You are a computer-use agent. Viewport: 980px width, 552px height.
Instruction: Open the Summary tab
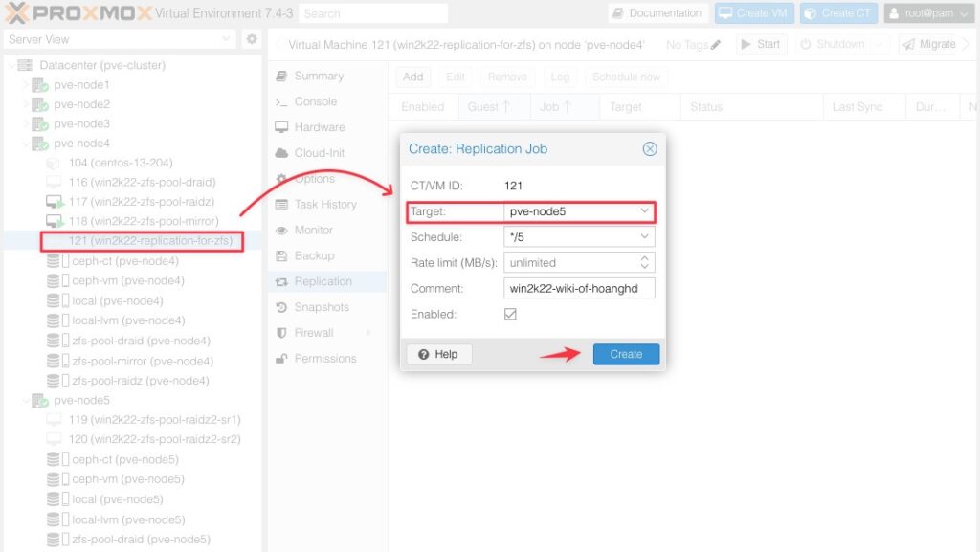(x=327, y=76)
